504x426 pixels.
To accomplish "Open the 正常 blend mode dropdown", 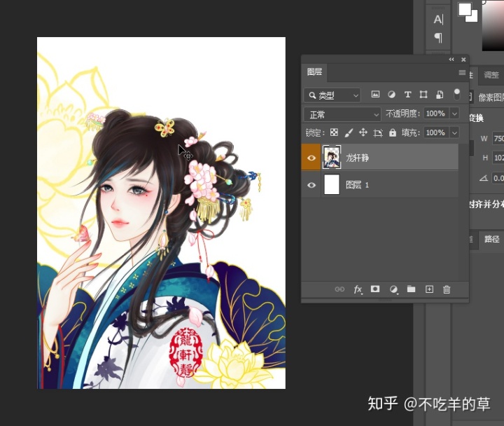I will point(342,114).
